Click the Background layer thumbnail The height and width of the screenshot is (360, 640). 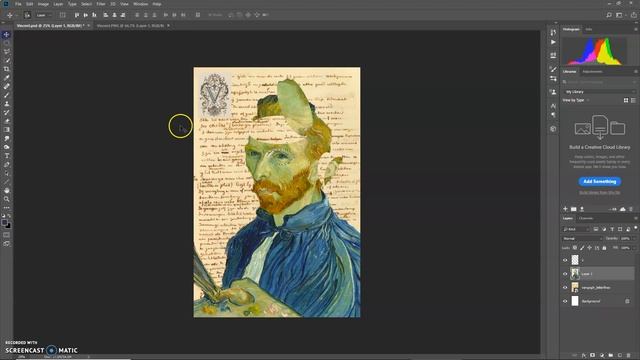[x=575, y=301]
